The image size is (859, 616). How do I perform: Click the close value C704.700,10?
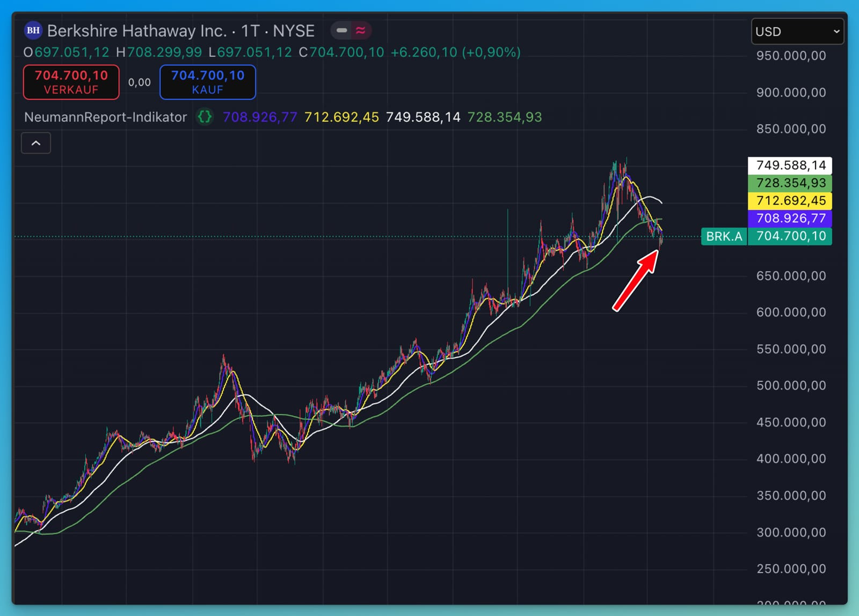click(341, 53)
